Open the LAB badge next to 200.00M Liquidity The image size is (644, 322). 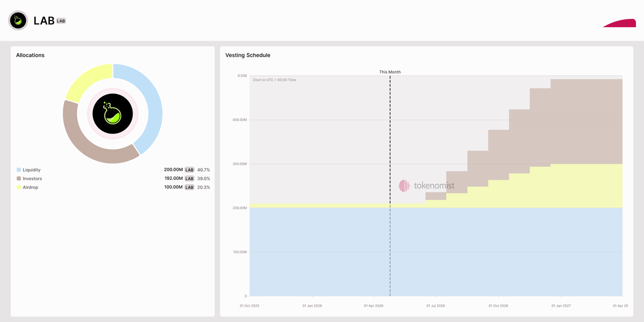click(x=189, y=170)
